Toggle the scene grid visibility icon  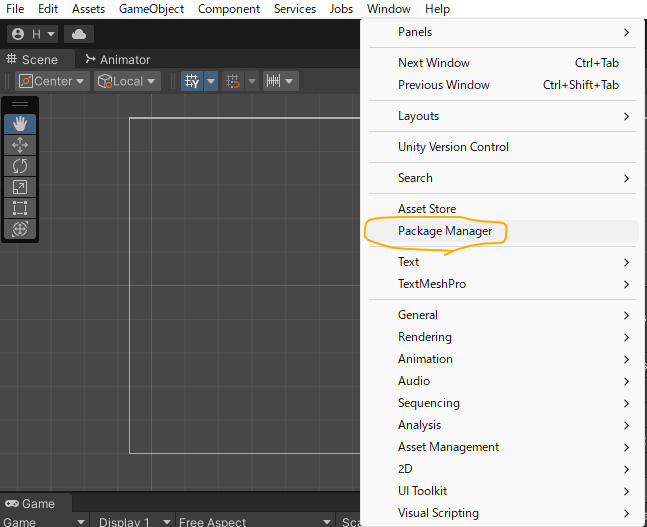192,81
